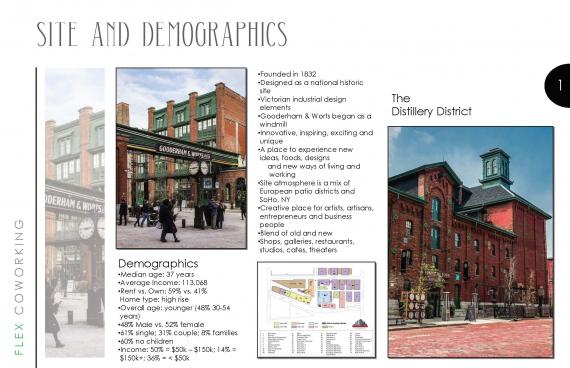Select '48% Male vs. 52% female' line
This screenshot has height=368, width=570.
coord(161,324)
